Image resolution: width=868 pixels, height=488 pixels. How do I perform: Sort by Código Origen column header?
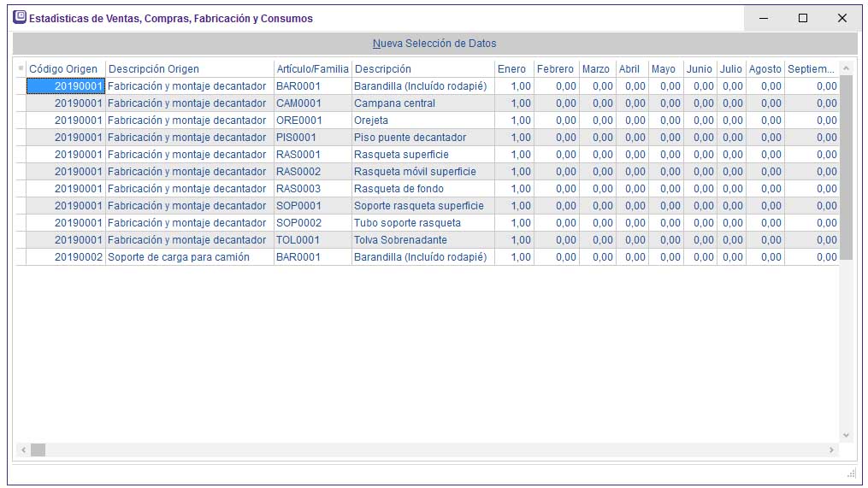pos(64,69)
